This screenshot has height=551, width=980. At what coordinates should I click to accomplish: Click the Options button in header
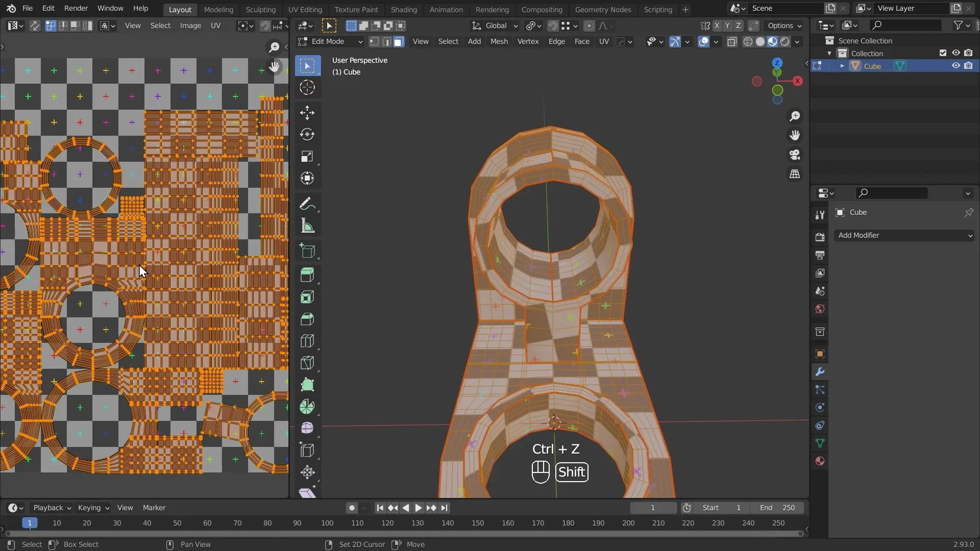click(x=785, y=26)
